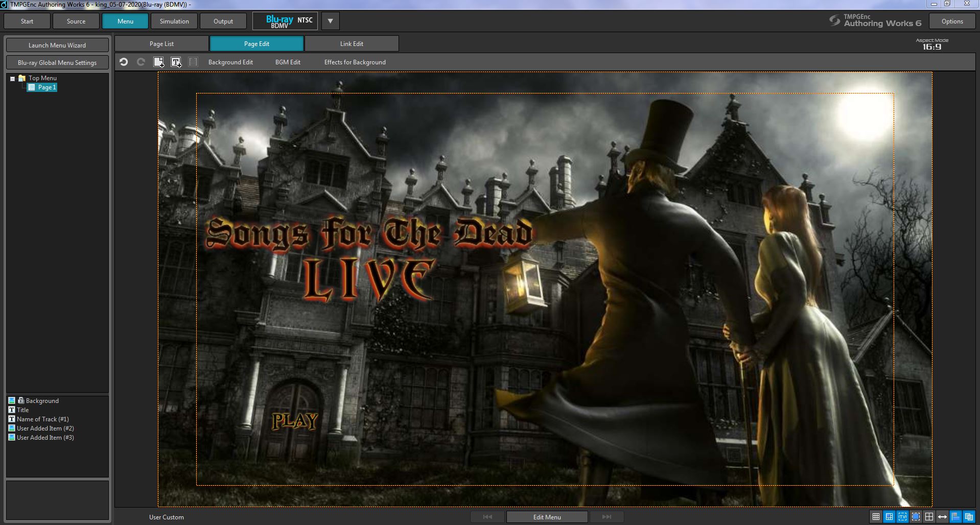Switch to the Page List tab
The width and height of the screenshot is (980, 525).
pyautogui.click(x=161, y=43)
